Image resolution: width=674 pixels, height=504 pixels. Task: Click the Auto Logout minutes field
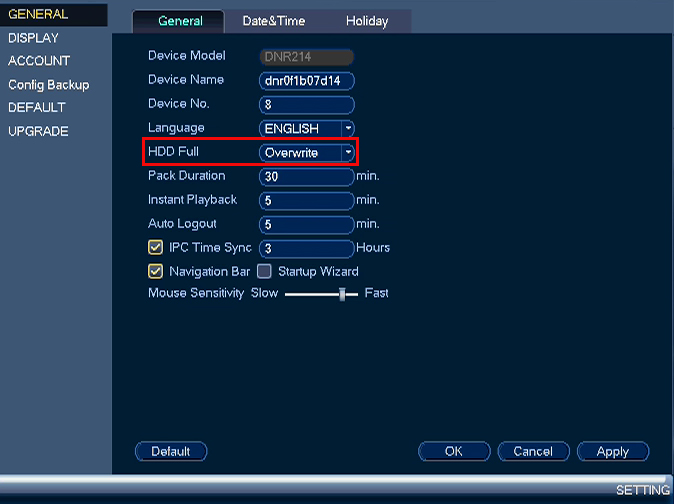[307, 225]
